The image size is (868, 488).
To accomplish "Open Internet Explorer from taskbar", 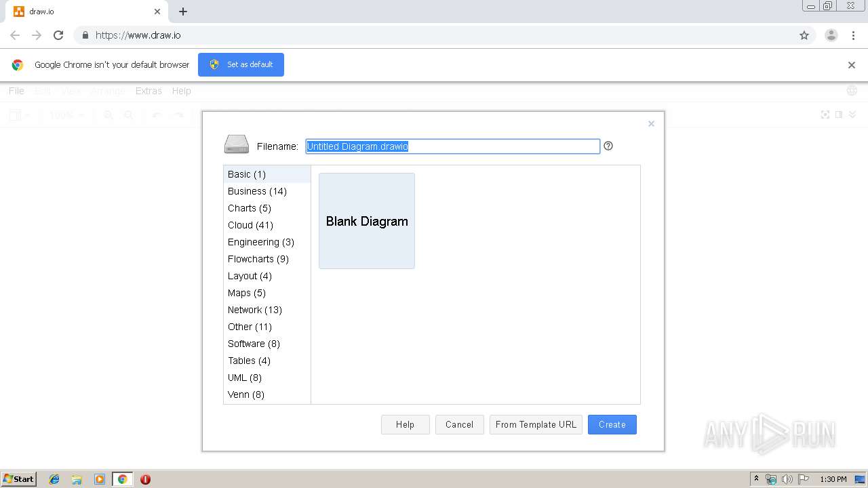I will [x=54, y=479].
